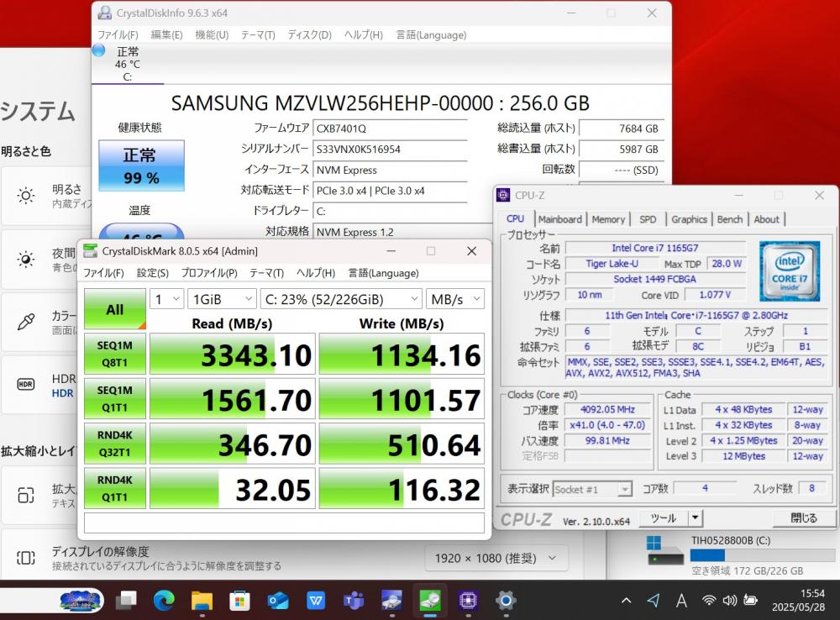
Task: Click the brightness sun icon in Settings
Action: point(26,195)
